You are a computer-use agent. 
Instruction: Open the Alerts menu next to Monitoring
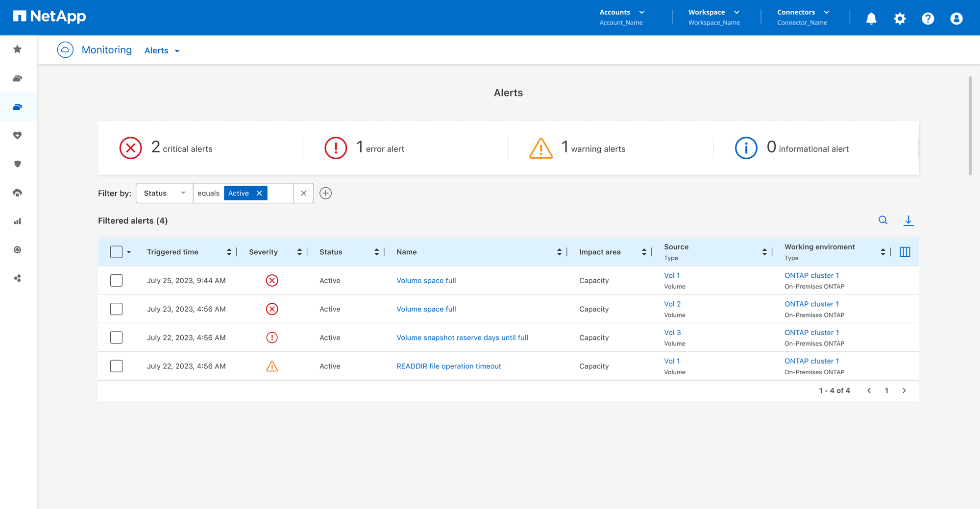[162, 50]
